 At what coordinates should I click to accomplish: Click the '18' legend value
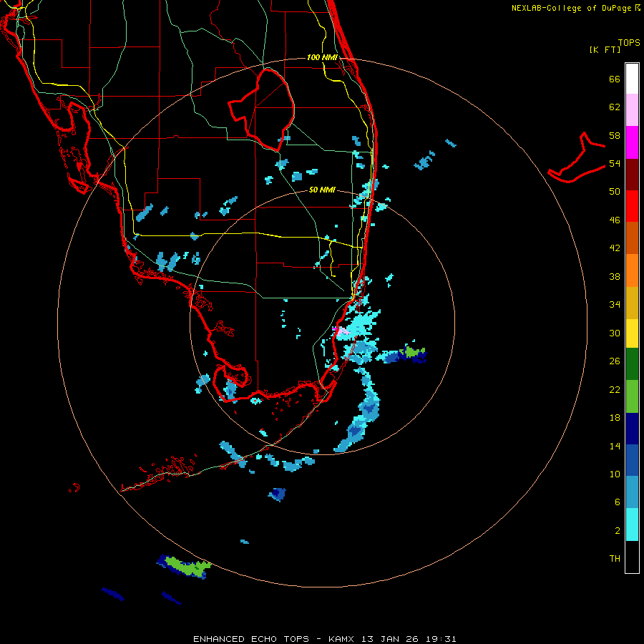pos(615,418)
